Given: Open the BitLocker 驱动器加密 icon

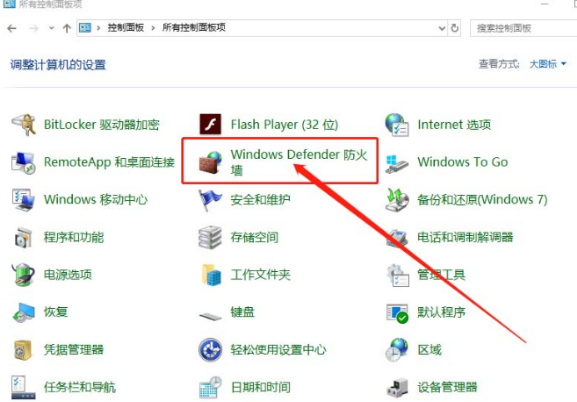Looking at the screenshot, I should tap(24, 124).
